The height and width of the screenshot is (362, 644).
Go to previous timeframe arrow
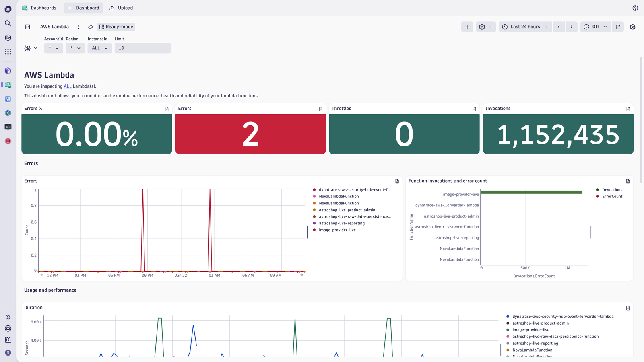pyautogui.click(x=559, y=27)
